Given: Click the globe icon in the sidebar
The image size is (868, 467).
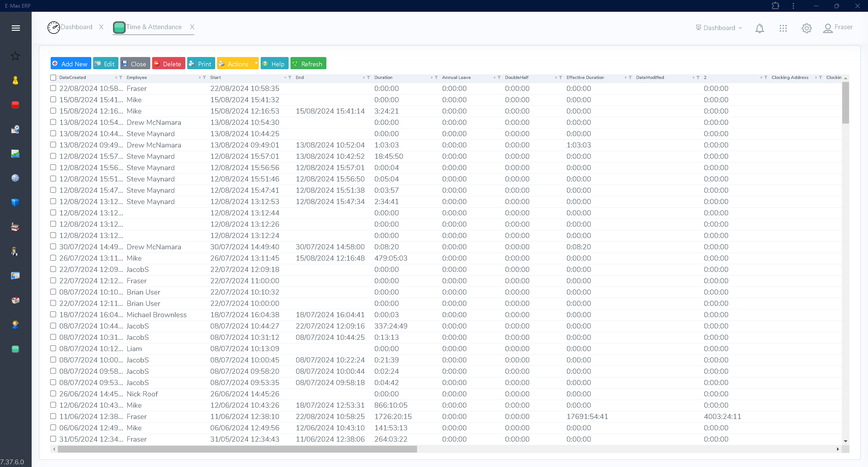Looking at the screenshot, I should coord(15,178).
